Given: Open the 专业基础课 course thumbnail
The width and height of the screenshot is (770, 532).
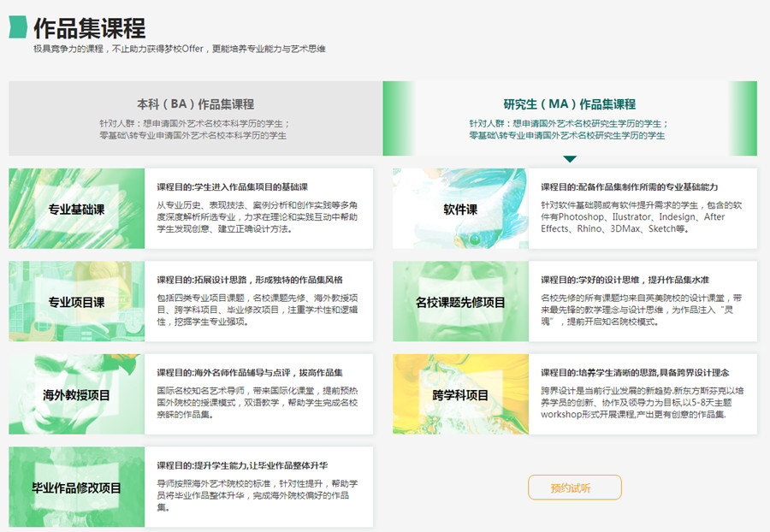Looking at the screenshot, I should coord(77,209).
